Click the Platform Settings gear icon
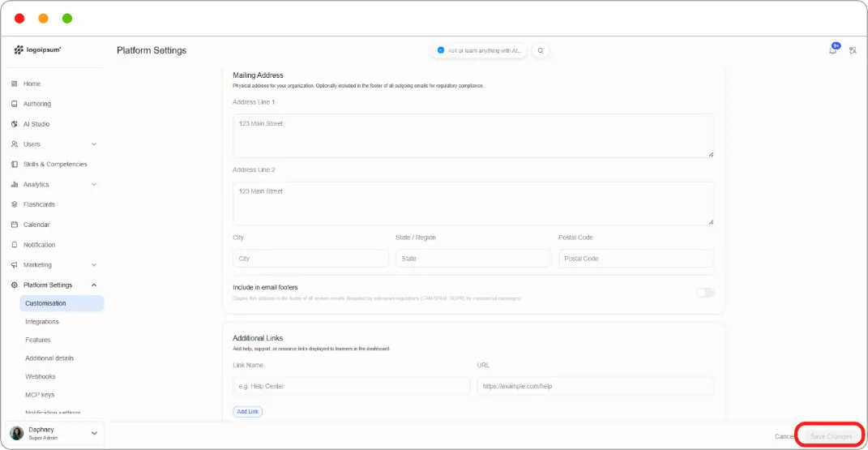 [15, 285]
